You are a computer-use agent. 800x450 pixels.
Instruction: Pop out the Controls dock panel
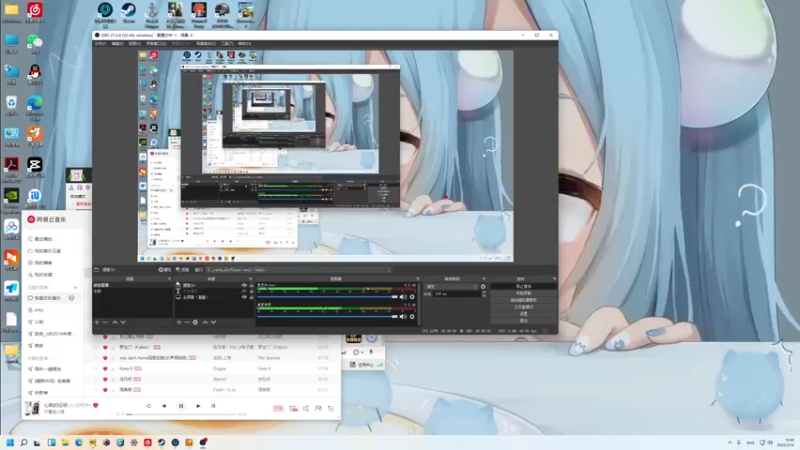[555, 279]
